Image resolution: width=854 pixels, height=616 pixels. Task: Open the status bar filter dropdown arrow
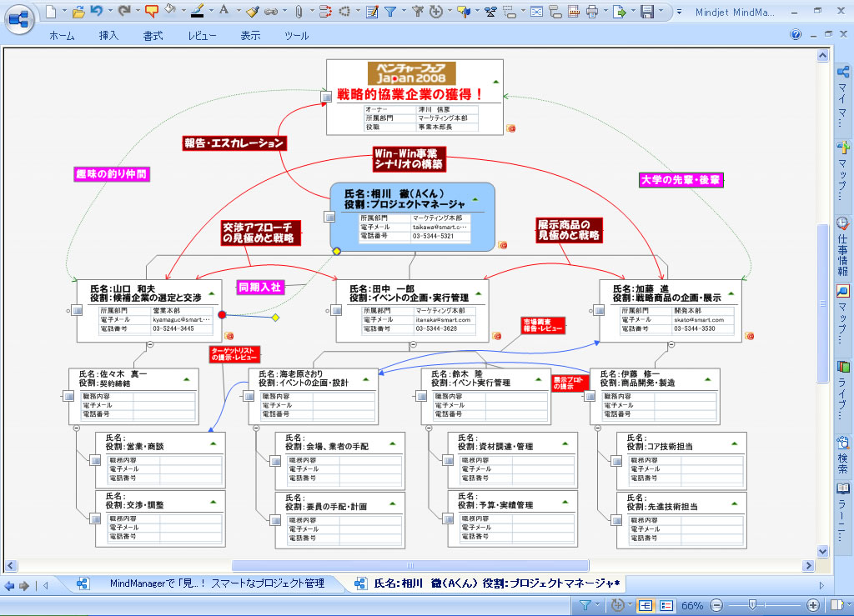click(x=599, y=606)
